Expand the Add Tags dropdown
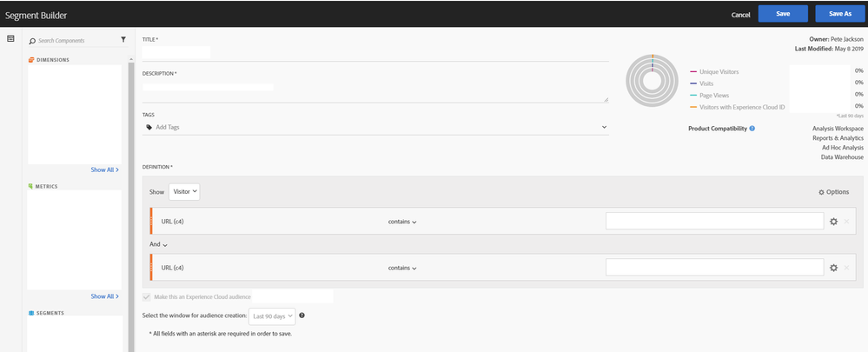The height and width of the screenshot is (352, 868). [604, 127]
